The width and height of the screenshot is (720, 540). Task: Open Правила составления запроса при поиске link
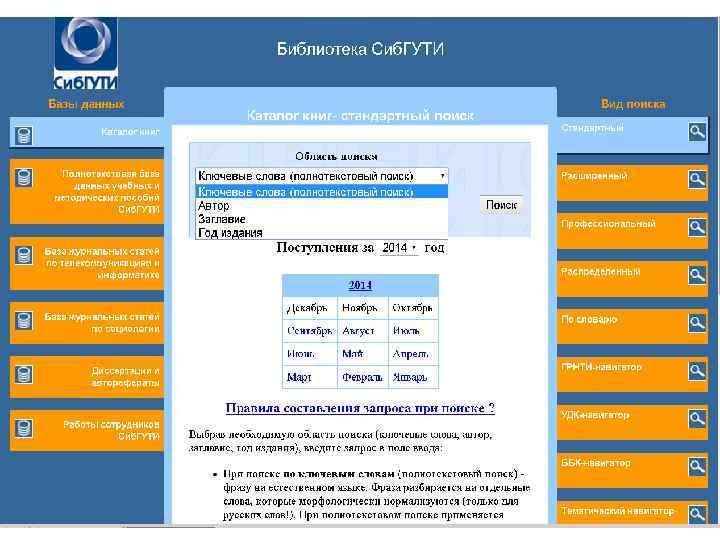360,408
